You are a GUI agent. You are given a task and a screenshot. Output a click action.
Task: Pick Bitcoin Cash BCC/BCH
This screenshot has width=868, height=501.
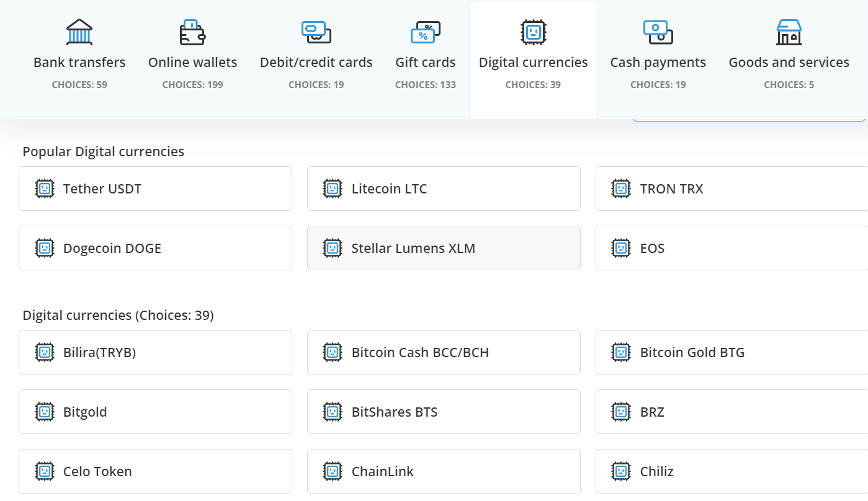(x=444, y=352)
